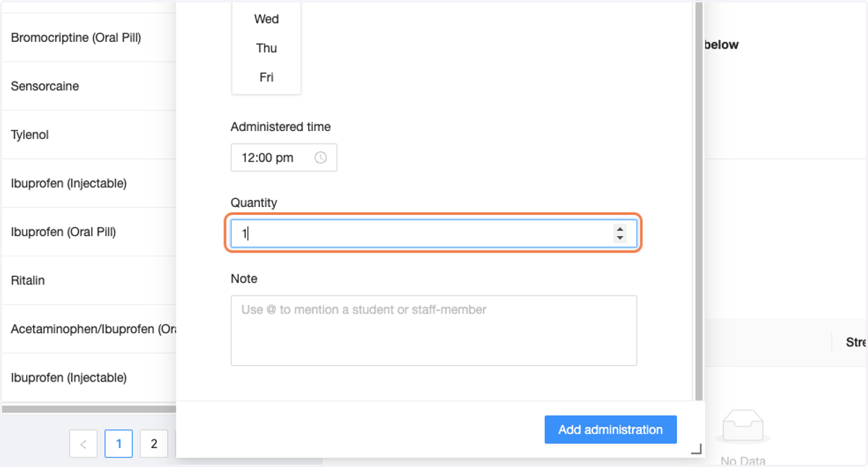Focus the Quantity input field
The width and height of the screenshot is (868, 467).
[x=433, y=234]
